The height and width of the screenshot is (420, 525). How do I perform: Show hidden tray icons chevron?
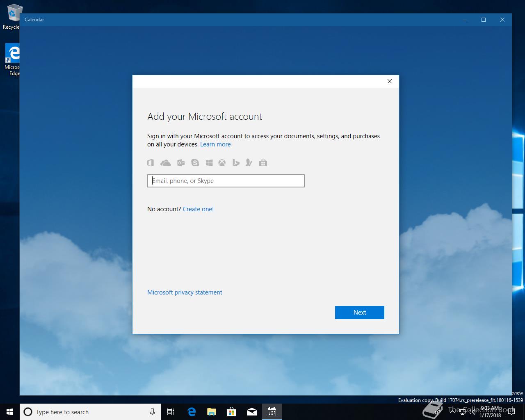click(452, 412)
